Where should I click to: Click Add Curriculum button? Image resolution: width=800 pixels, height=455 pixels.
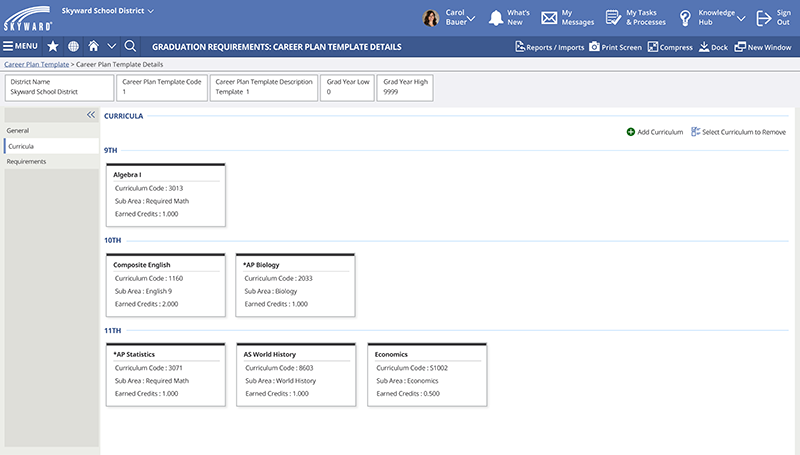click(655, 132)
